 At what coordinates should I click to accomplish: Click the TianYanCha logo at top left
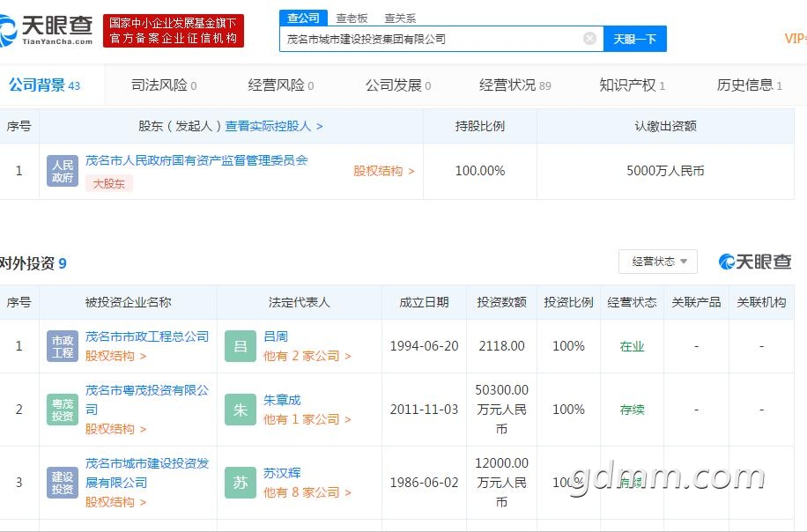pyautogui.click(x=47, y=30)
